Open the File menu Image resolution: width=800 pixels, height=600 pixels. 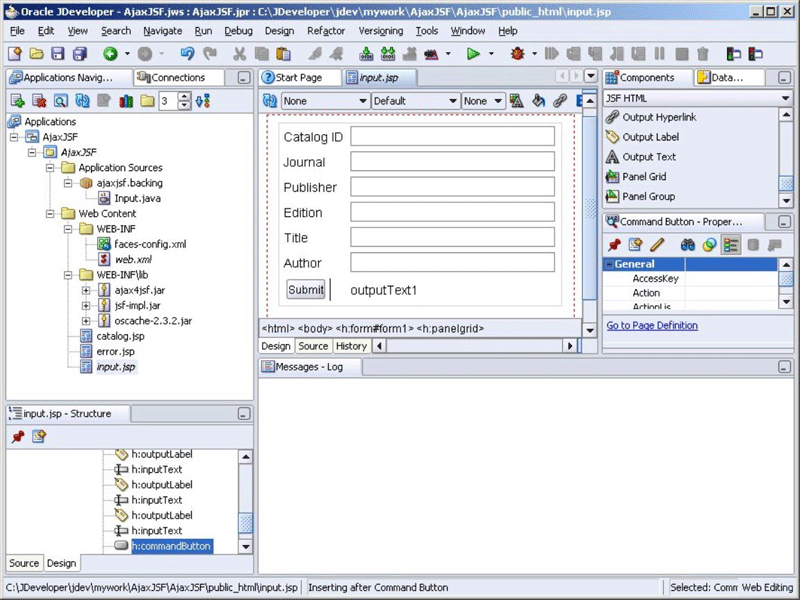(x=17, y=31)
